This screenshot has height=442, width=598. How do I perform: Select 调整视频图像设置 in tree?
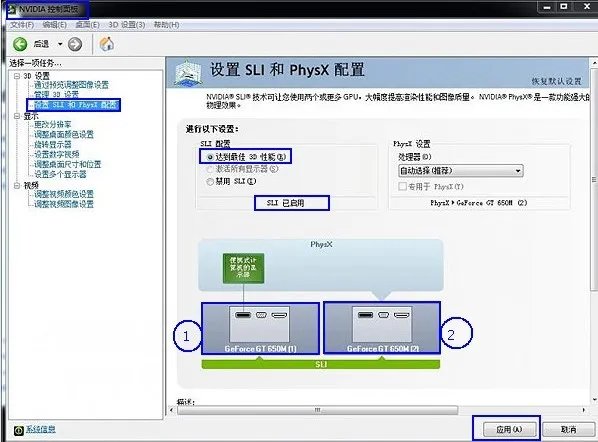pos(64,204)
